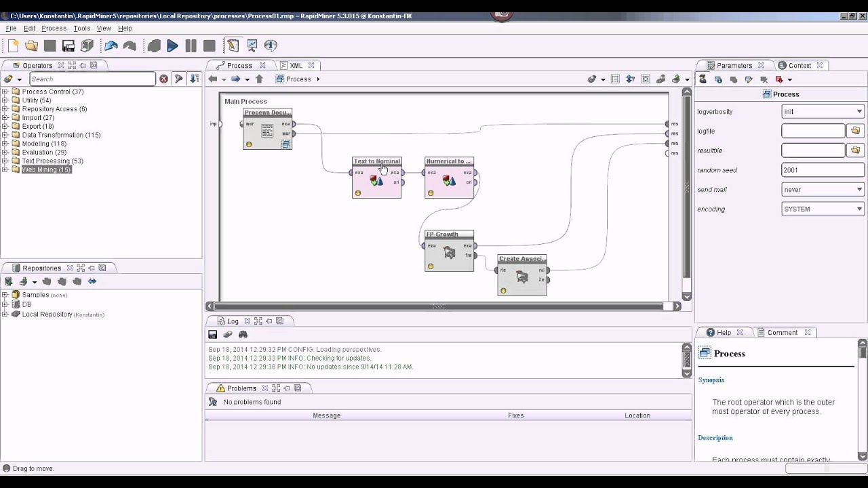The height and width of the screenshot is (488, 868).
Task: Pause the process using the pause button
Action: pyautogui.click(x=191, y=45)
